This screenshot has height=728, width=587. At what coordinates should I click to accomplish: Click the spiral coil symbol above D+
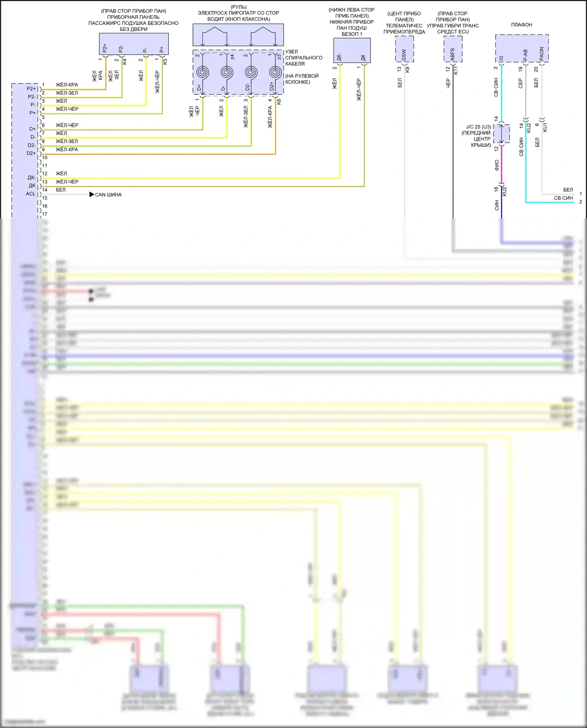click(203, 72)
